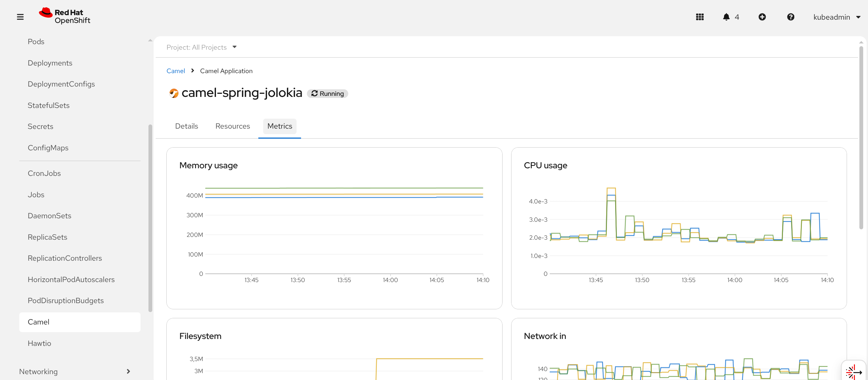Viewport: 868px width, 380px height.
Task: Click the plus import icon
Action: [762, 17]
